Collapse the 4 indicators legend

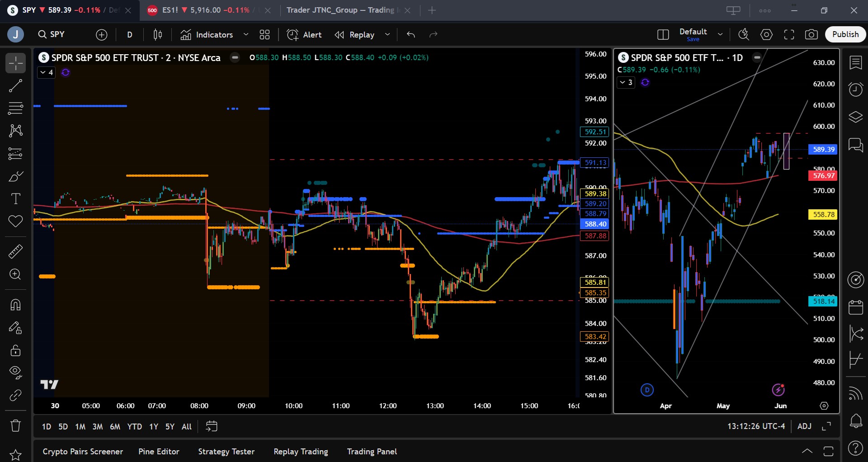point(46,72)
